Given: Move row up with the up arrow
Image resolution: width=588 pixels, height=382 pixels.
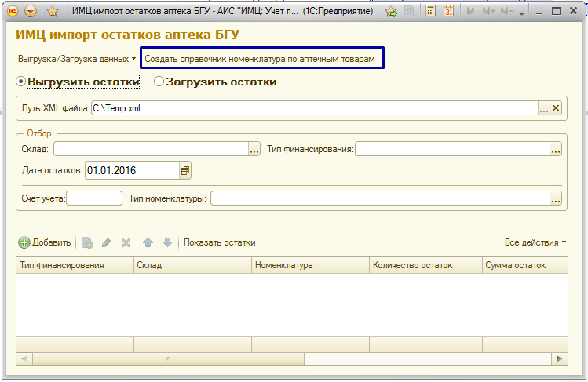Looking at the screenshot, I should click(148, 243).
